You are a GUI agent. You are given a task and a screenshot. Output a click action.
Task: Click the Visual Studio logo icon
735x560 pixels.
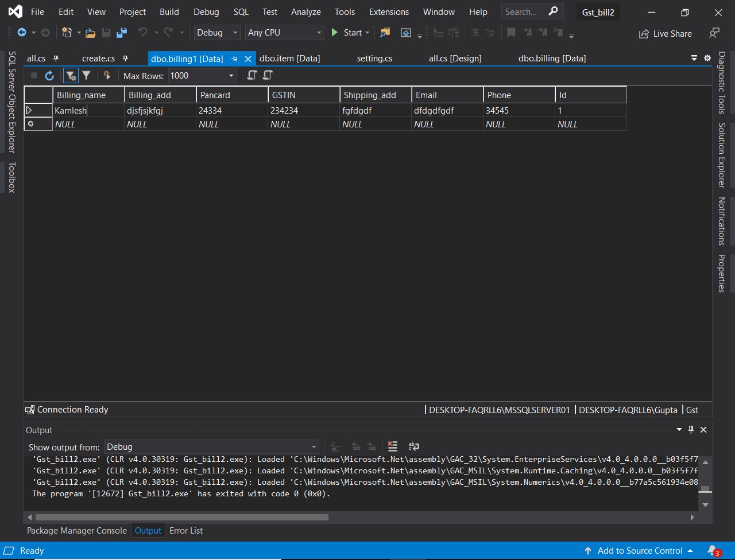pos(16,11)
